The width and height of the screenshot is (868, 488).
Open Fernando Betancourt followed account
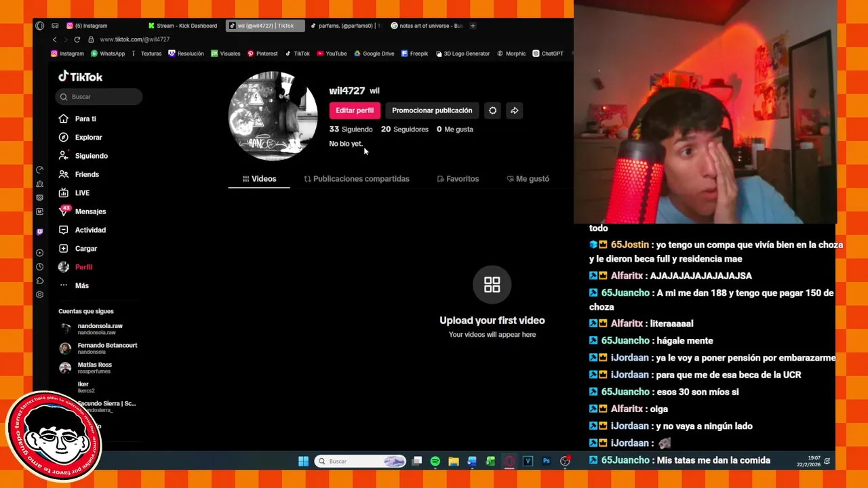pyautogui.click(x=98, y=348)
